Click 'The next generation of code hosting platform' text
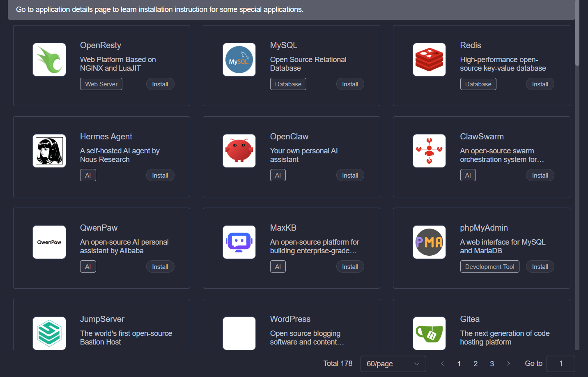588x377 pixels. (x=505, y=338)
